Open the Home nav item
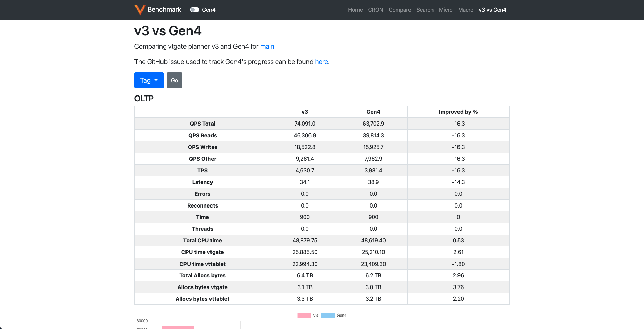The image size is (644, 329). 355,10
